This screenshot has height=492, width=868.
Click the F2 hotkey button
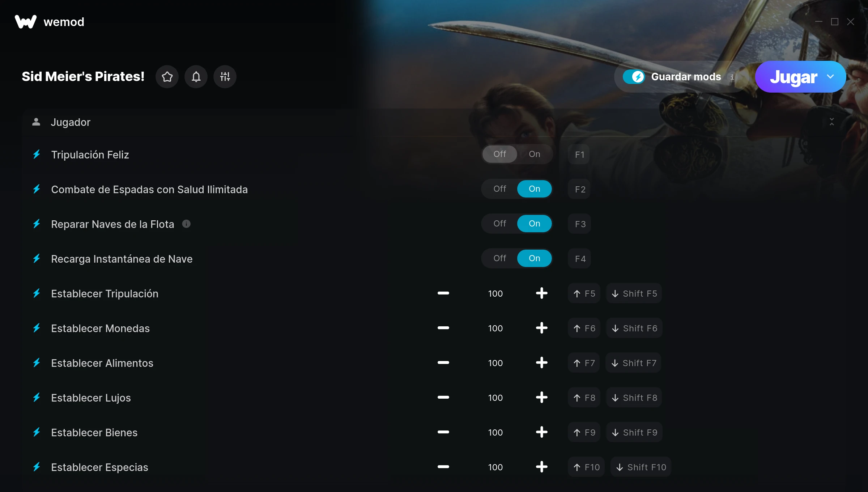pos(580,189)
